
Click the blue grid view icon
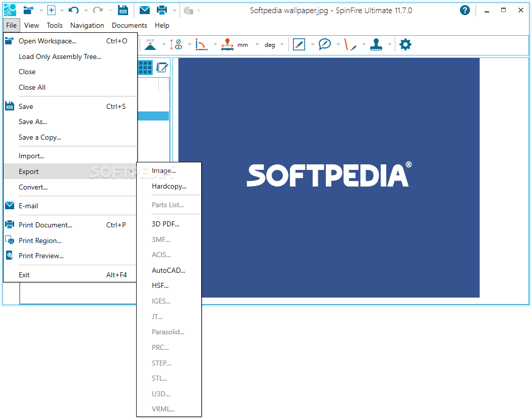145,68
